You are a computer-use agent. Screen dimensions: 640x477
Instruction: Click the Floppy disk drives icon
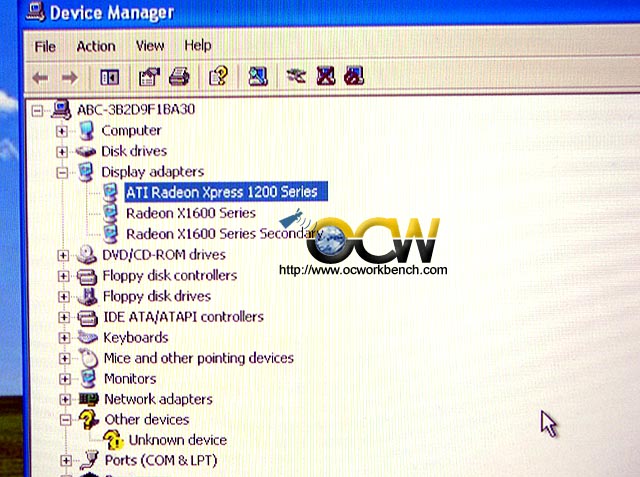87,297
